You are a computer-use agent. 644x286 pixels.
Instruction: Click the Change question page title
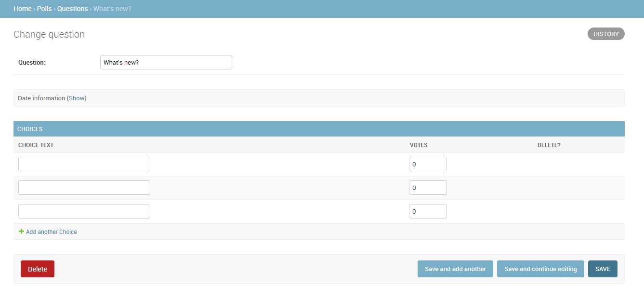pos(49,34)
